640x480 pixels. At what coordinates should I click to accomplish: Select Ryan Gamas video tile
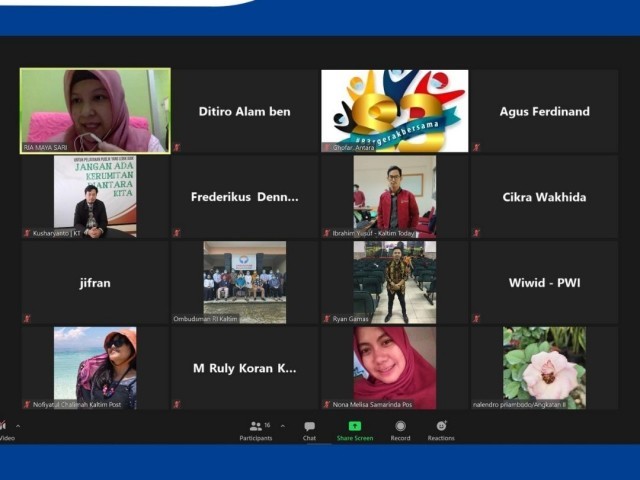(394, 282)
